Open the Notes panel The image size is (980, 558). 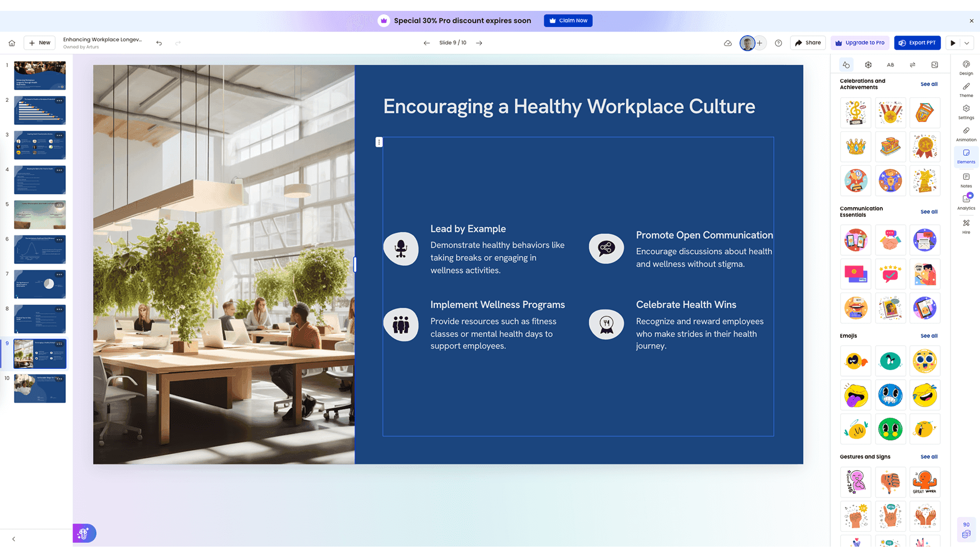[x=966, y=180]
